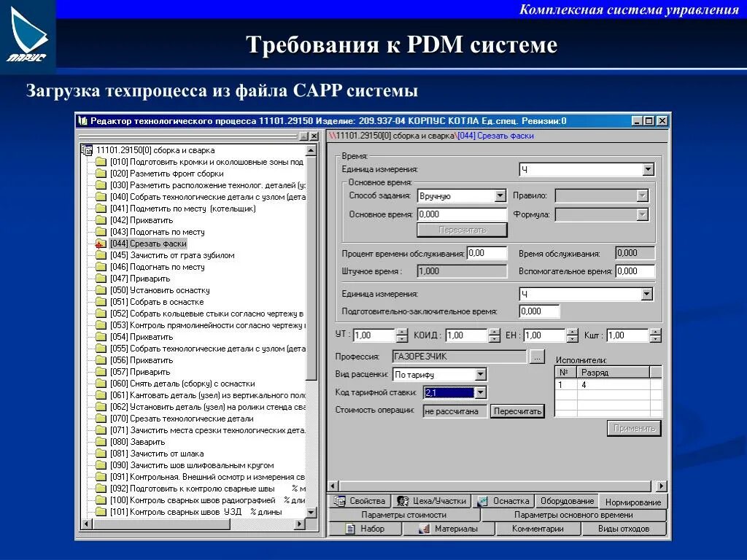Click folder icon of [047] Приварить
747x560 pixels.
(101, 279)
